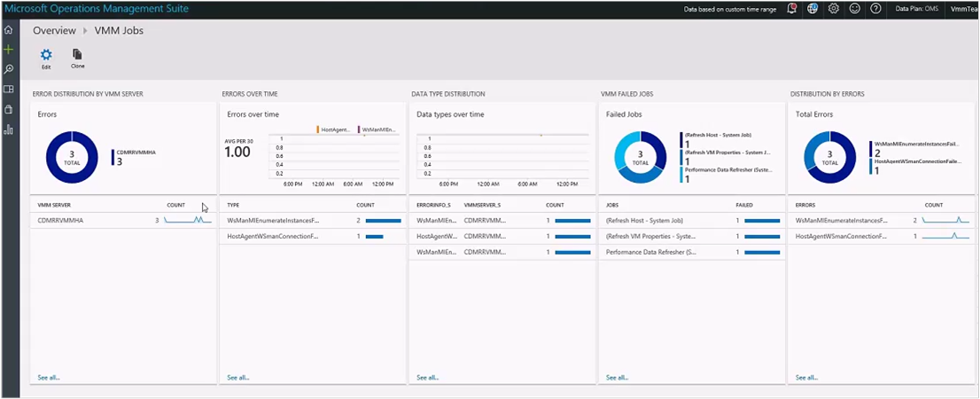Screen dimensions: 980x399
Task: Click the Failed Jobs donut chart
Action: pyautogui.click(x=641, y=157)
